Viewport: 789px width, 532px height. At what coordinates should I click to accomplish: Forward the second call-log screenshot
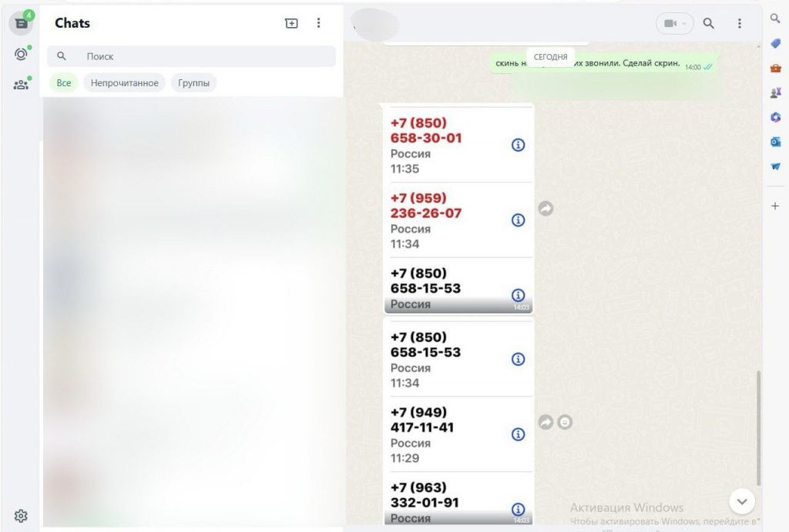pos(546,422)
